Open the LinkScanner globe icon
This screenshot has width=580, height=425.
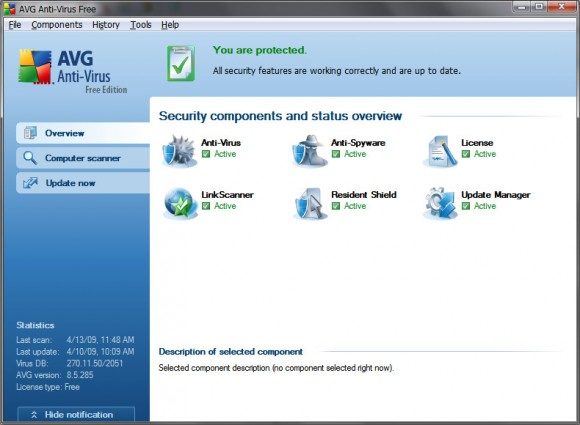181,203
